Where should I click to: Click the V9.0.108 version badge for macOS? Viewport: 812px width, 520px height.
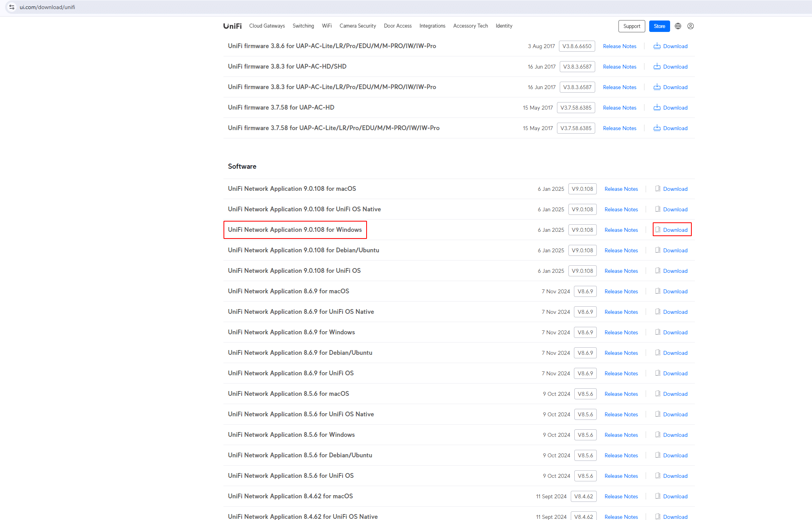[582, 189]
